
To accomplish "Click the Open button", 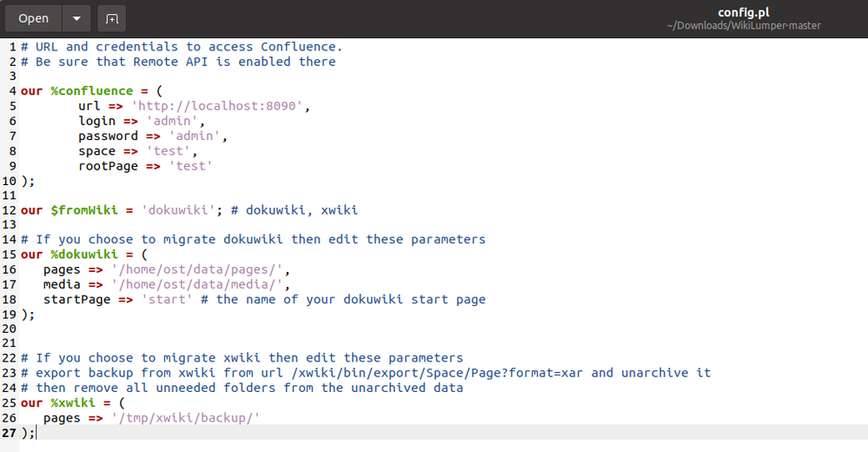I will [33, 18].
